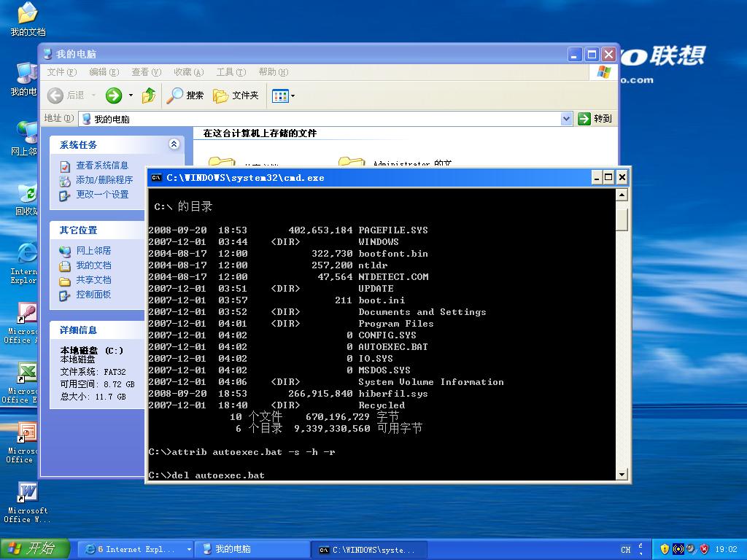The height and width of the screenshot is (560, 747).
Task: Click the 查看系统信息 link
Action: (x=102, y=166)
